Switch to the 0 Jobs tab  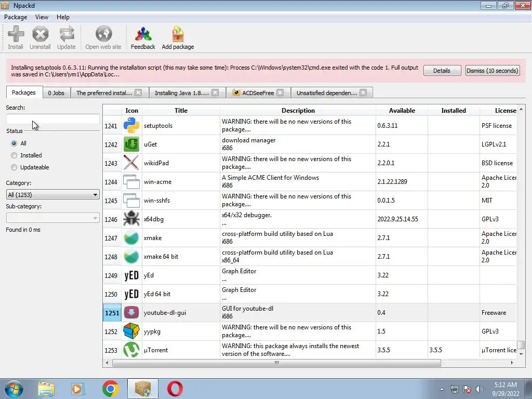(56, 93)
